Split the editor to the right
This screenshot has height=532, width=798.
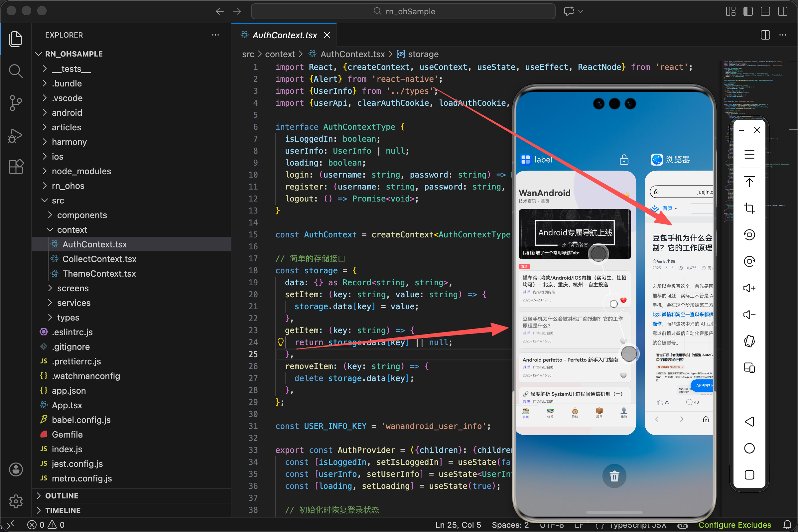coord(765,35)
